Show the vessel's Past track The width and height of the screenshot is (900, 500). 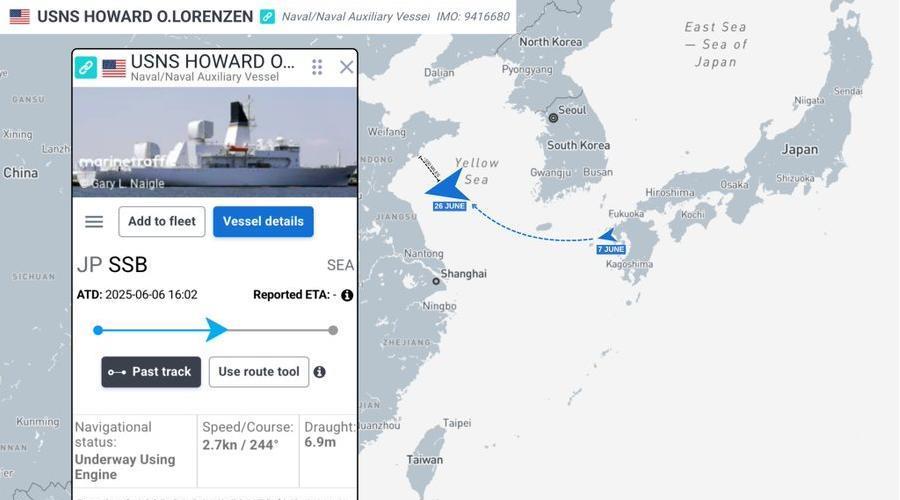click(151, 372)
